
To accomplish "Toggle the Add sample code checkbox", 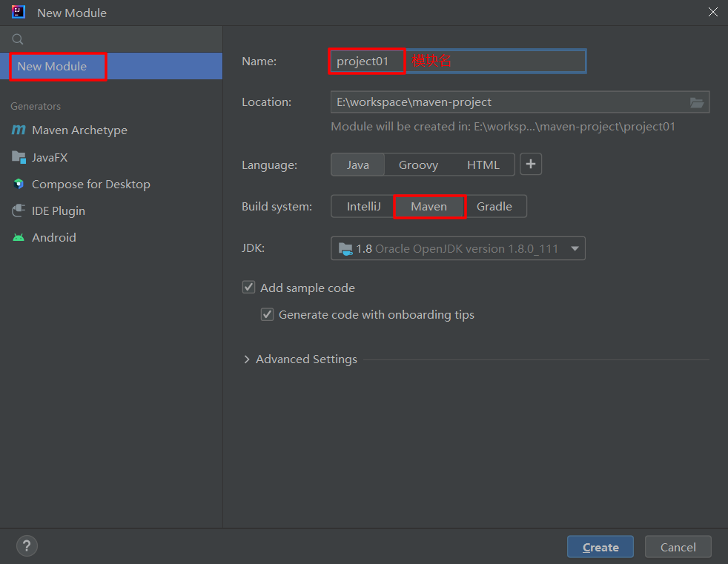I will point(249,288).
